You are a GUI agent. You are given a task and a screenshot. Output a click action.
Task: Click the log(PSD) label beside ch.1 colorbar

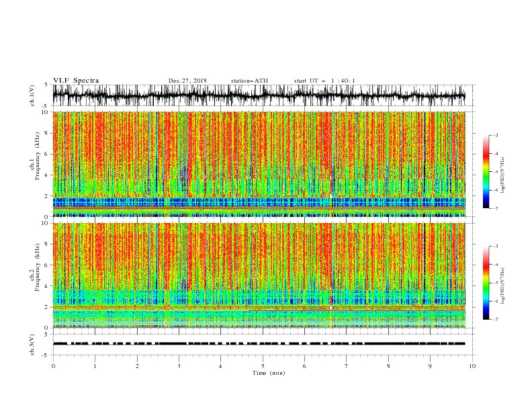502,175
